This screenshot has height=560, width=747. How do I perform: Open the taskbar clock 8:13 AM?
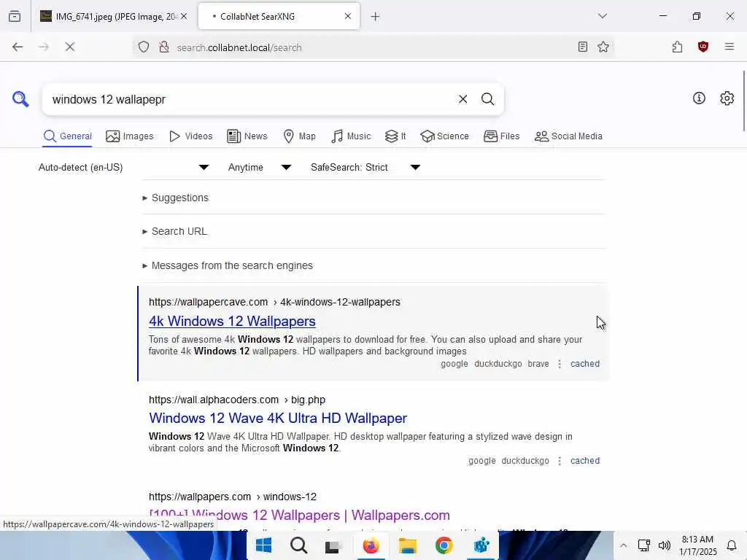(698, 545)
